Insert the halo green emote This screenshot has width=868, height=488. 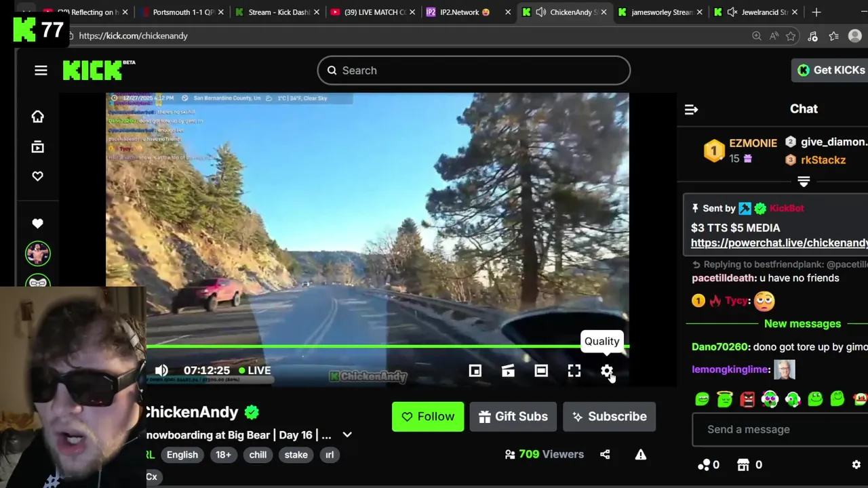(x=725, y=399)
